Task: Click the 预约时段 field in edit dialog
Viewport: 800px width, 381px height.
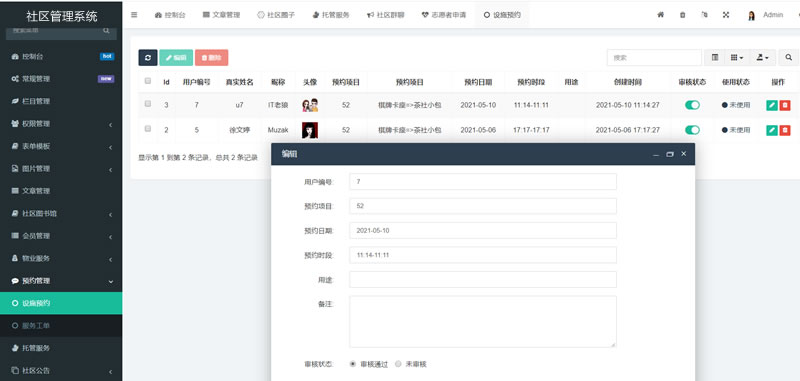Action: point(483,255)
